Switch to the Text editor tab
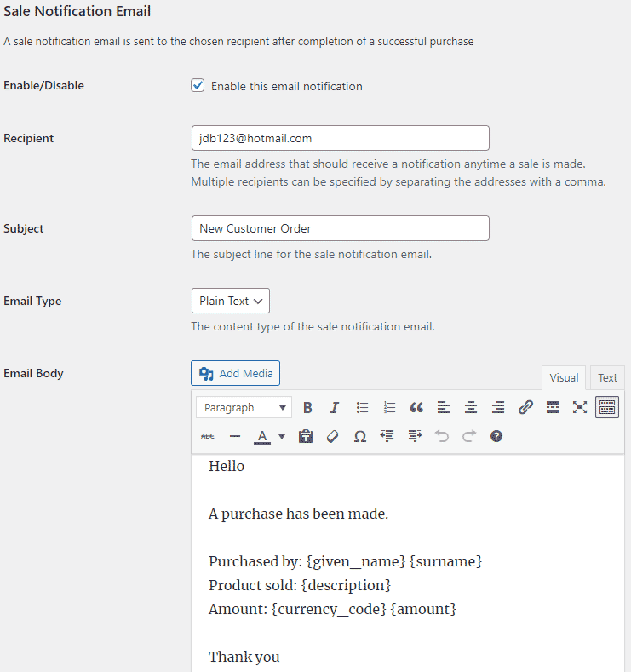Viewport: 631px width, 672px height. tap(607, 378)
